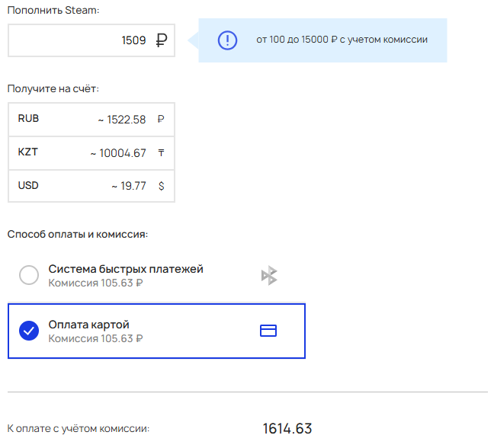494x448 pixels.
Task: Click the 'Система быстрых платежей' label
Action: [x=126, y=269]
